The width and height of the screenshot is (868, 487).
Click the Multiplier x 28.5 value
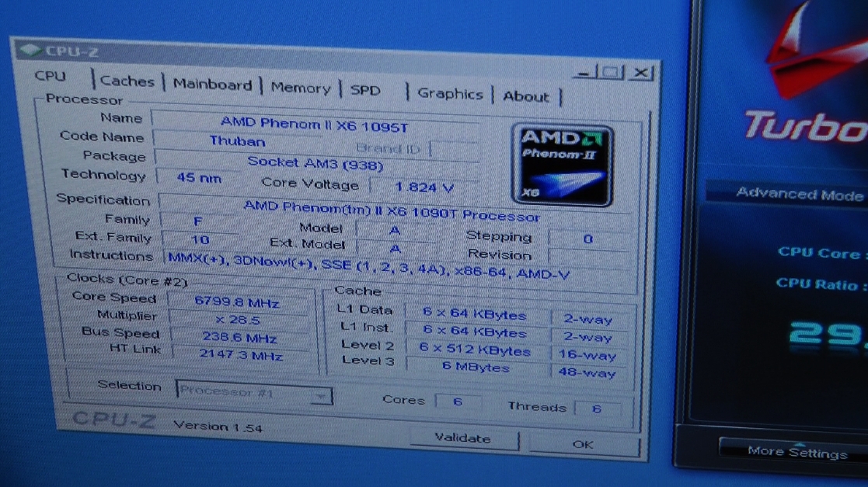238,320
